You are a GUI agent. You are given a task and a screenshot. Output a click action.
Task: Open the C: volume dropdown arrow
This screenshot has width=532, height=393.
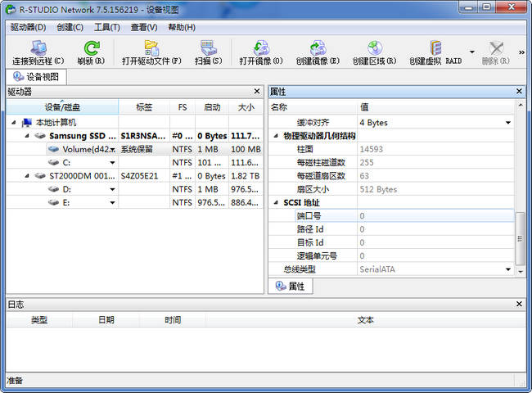(x=112, y=163)
